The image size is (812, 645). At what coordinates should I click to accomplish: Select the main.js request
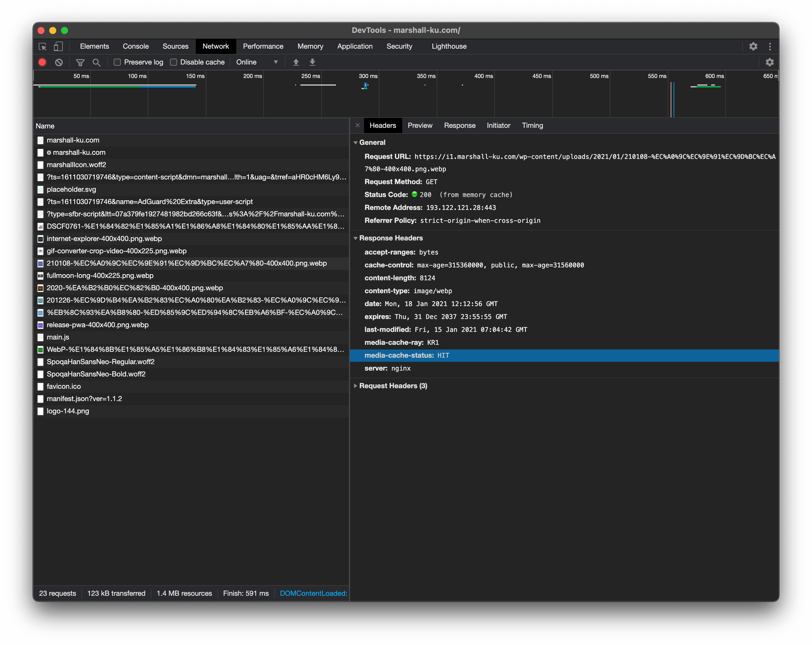click(58, 337)
